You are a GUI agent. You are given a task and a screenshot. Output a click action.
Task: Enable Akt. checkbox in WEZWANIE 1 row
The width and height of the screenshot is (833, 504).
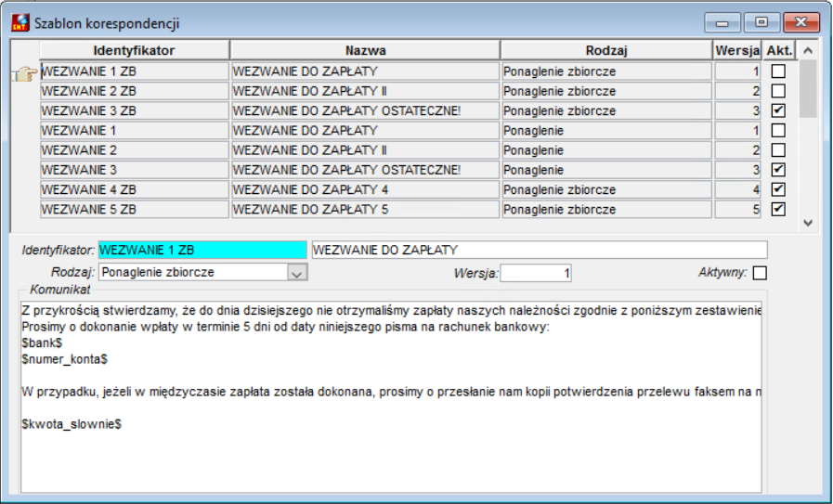point(778,130)
